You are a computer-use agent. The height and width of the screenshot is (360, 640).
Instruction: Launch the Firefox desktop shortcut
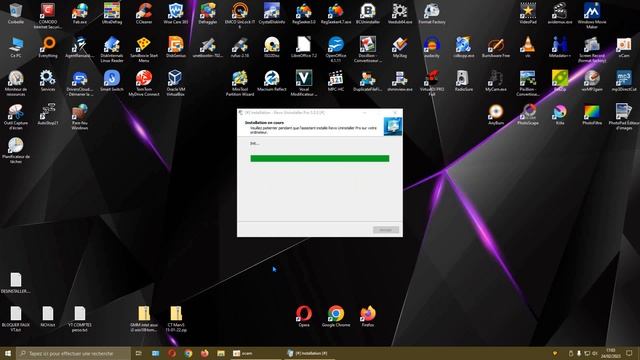(368, 316)
